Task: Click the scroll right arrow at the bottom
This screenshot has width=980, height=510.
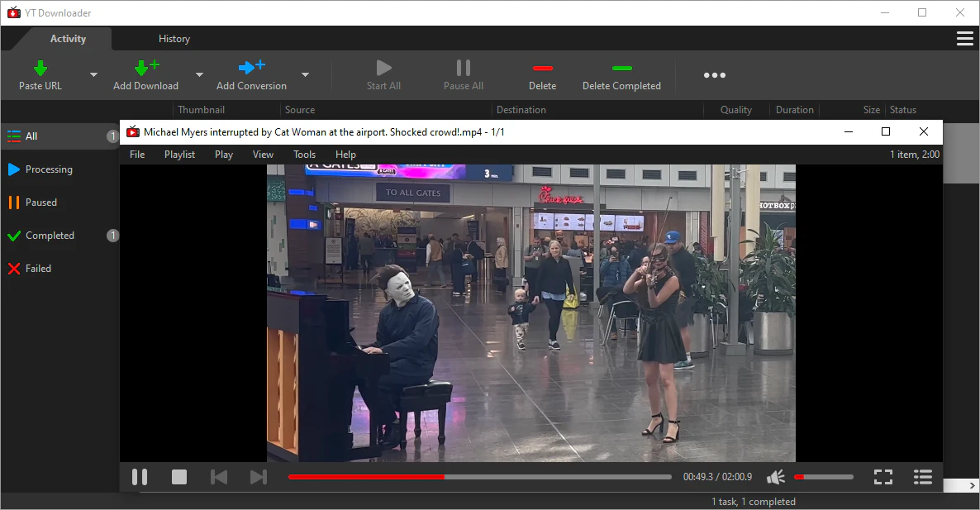Action: [x=972, y=486]
